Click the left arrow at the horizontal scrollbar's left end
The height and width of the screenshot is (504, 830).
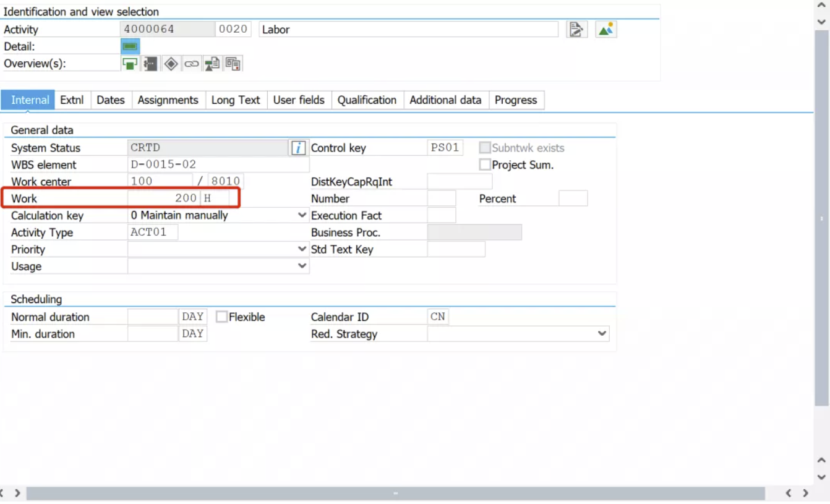pos(2,493)
